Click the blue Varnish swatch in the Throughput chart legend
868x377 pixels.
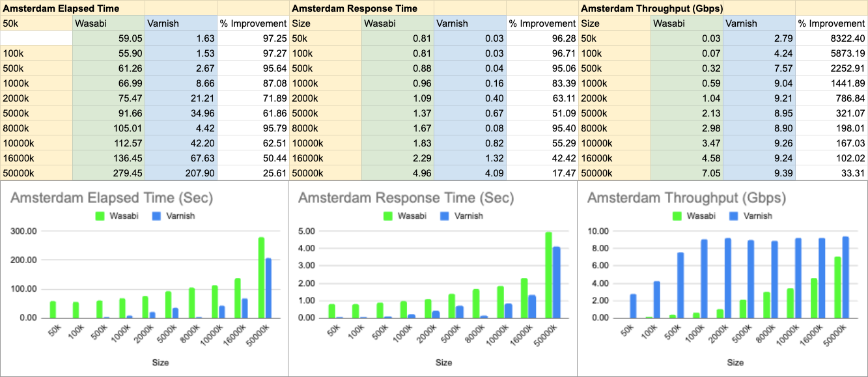pyautogui.click(x=733, y=216)
